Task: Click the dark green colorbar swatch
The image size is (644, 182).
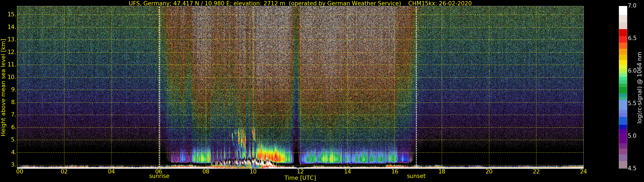Action: pos(623,90)
